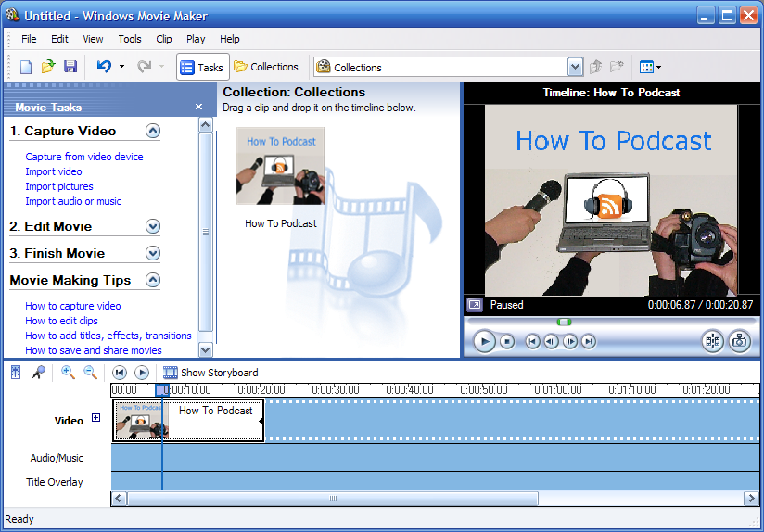Select the How To Podcast timeline clip

[188, 421]
